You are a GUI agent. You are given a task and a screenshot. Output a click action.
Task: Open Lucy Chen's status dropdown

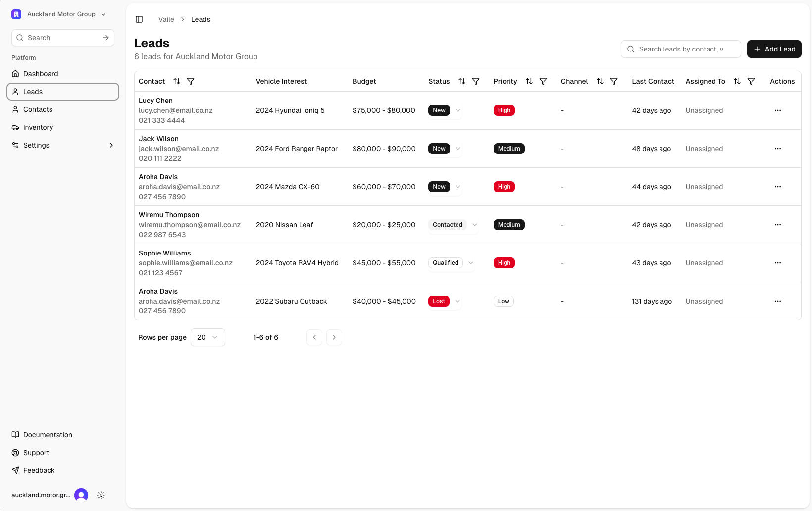(457, 110)
